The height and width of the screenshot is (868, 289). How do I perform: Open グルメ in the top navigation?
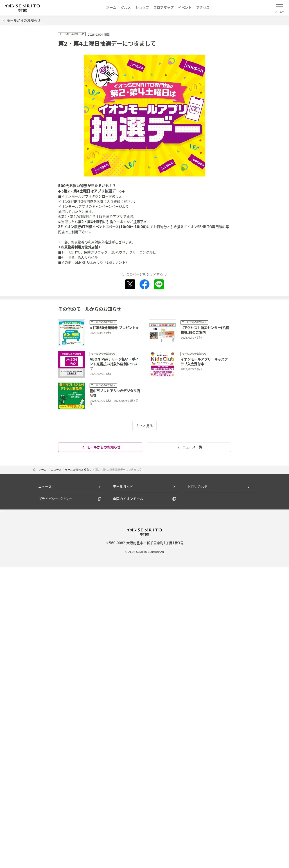click(x=126, y=8)
